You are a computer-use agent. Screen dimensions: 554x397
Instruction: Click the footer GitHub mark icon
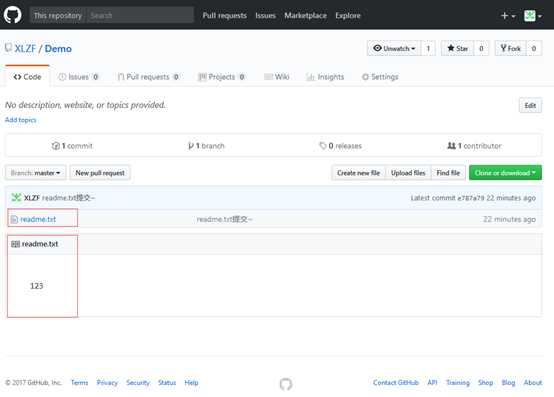pos(286,384)
